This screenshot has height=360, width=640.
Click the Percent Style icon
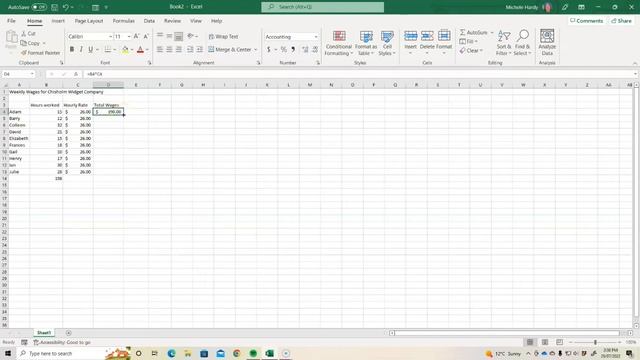click(x=284, y=49)
